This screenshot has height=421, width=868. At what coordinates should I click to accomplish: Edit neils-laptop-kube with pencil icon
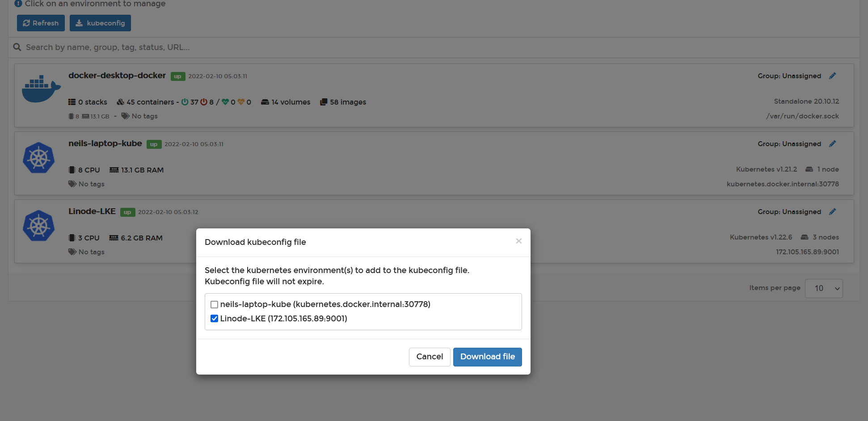832,144
